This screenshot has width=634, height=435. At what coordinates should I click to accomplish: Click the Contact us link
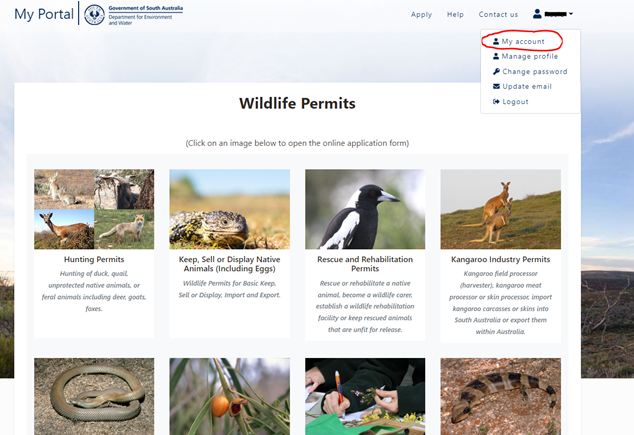pos(498,15)
